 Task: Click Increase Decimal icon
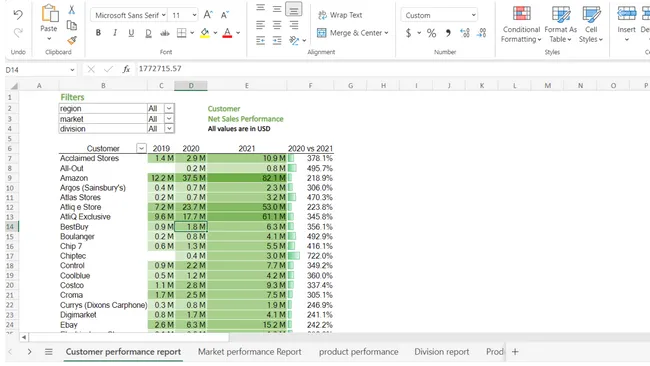pos(465,33)
